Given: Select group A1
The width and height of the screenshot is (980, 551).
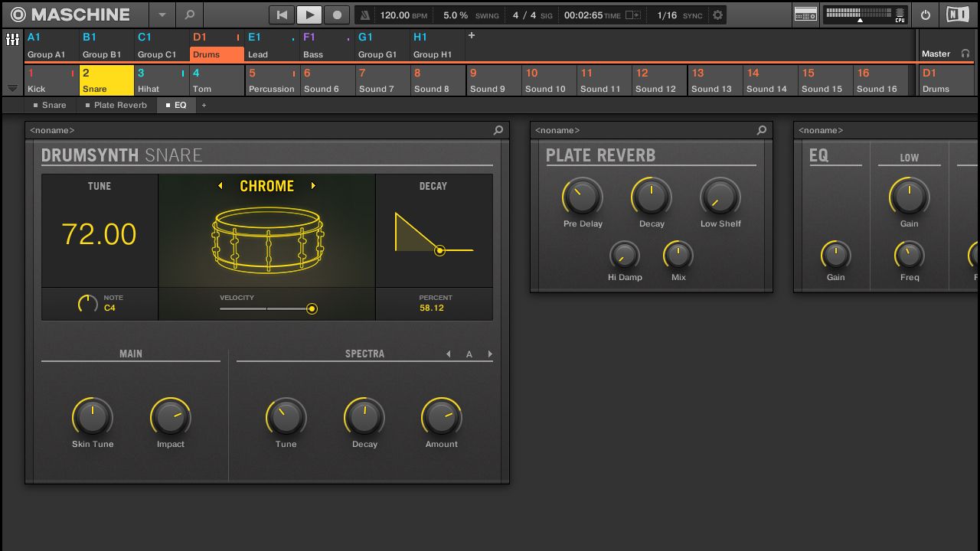Looking at the screenshot, I should coord(52,46).
